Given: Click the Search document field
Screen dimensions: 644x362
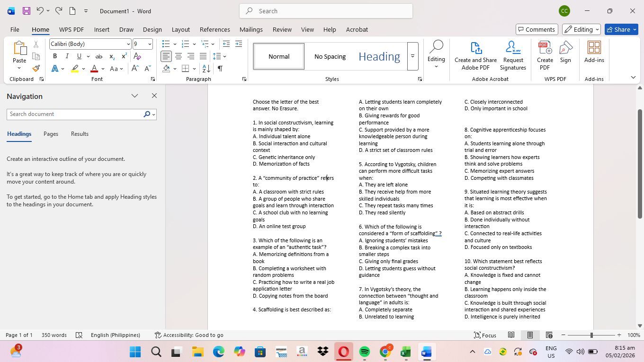Looking at the screenshot, I should tap(75, 114).
